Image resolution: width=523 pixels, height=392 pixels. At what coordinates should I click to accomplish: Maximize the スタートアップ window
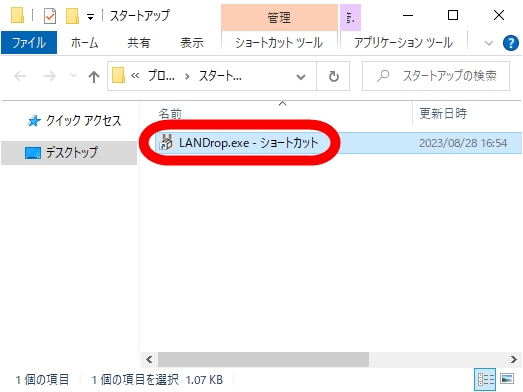[453, 15]
